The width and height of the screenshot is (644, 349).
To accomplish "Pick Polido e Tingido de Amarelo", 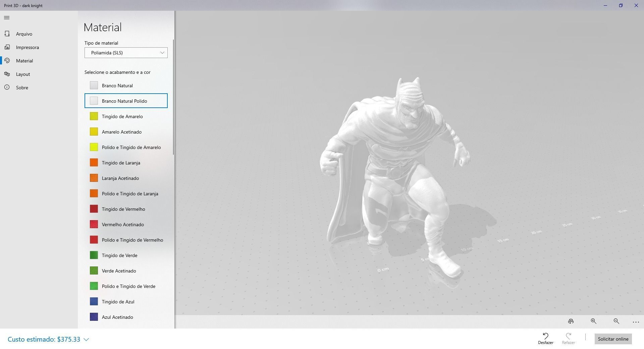I will [126, 147].
